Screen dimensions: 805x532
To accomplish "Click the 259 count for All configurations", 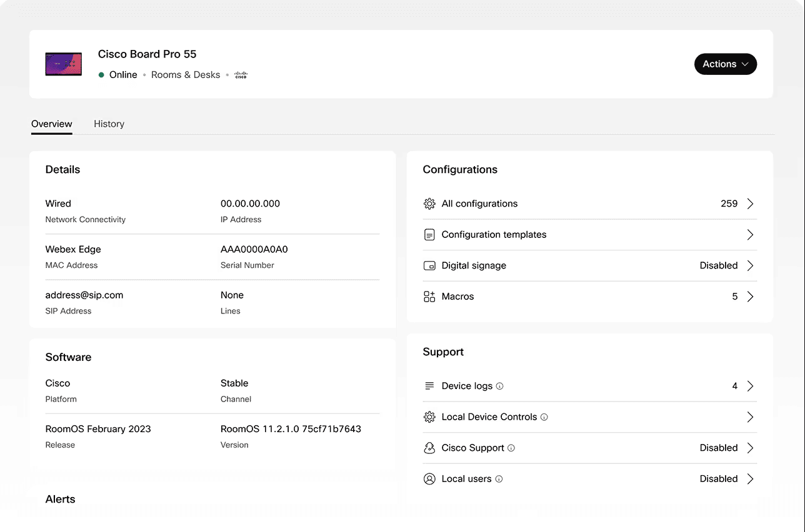I will pyautogui.click(x=729, y=204).
